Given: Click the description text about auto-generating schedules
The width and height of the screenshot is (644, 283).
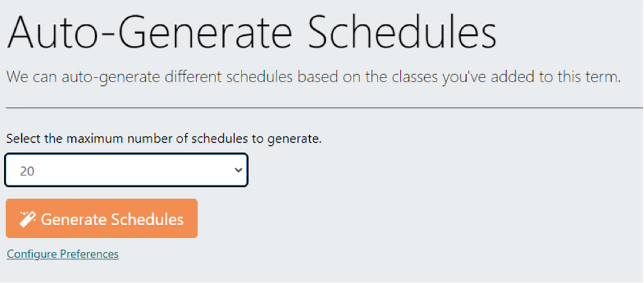Looking at the screenshot, I should [x=313, y=78].
